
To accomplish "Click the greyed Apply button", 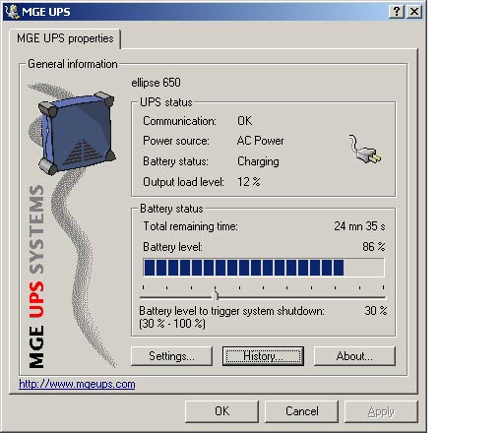I will 381,411.
